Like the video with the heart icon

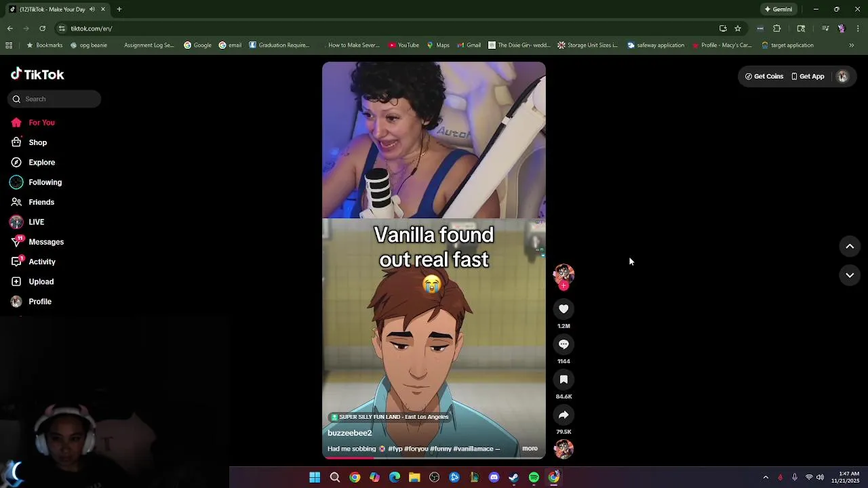564,309
